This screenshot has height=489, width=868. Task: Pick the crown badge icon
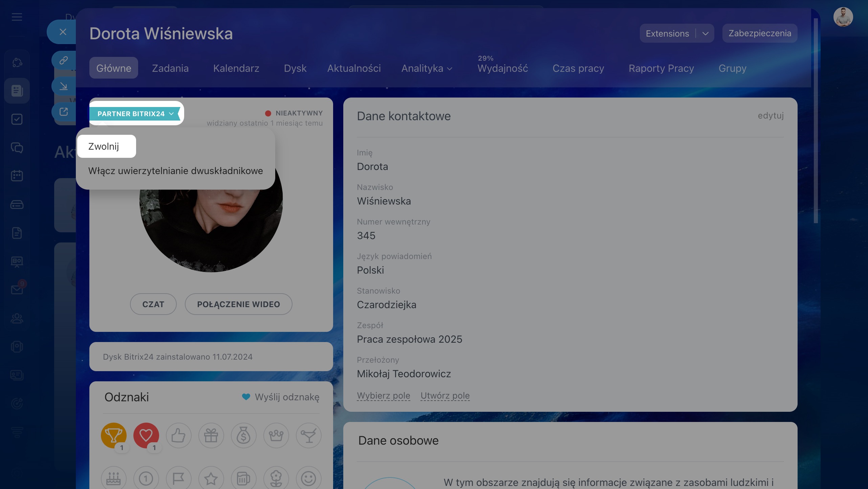coord(276,435)
